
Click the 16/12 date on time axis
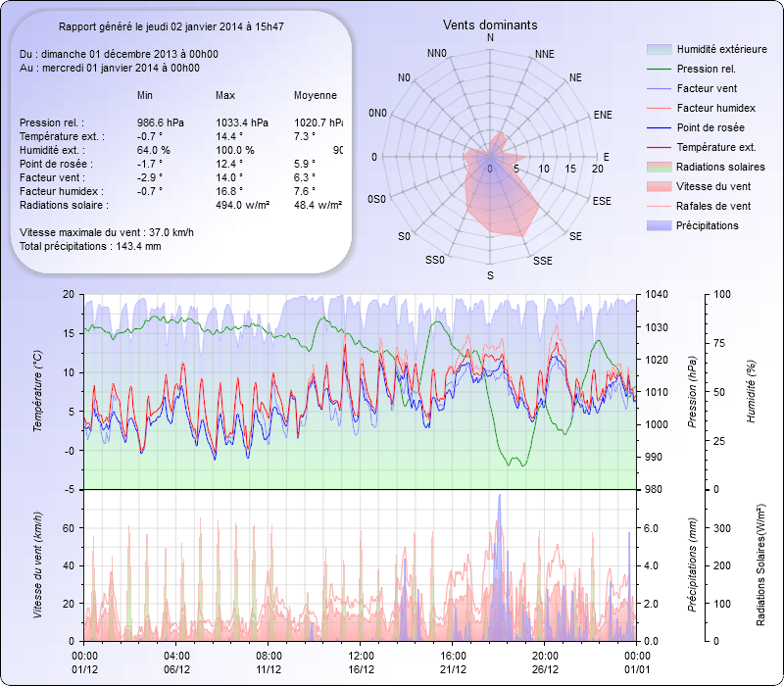[362, 669]
